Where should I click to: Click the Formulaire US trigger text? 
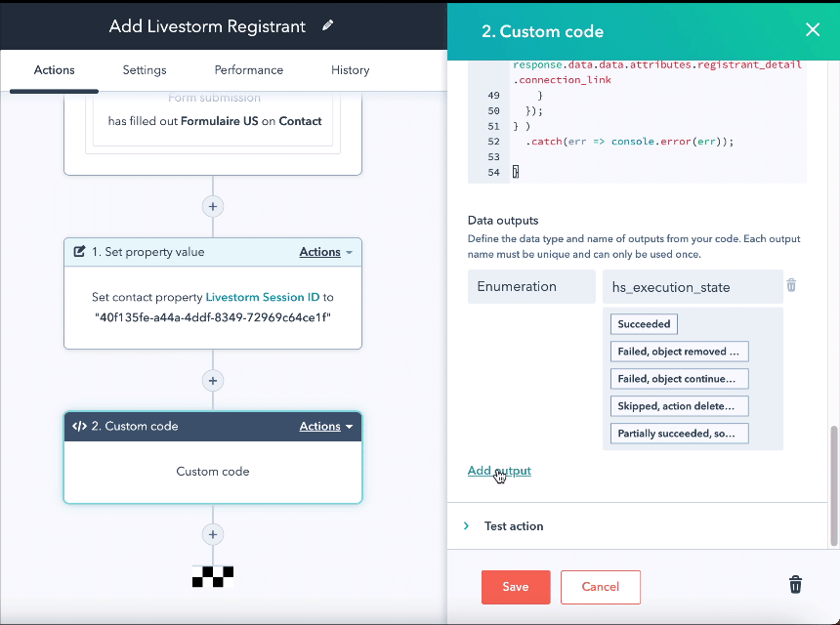(x=220, y=121)
